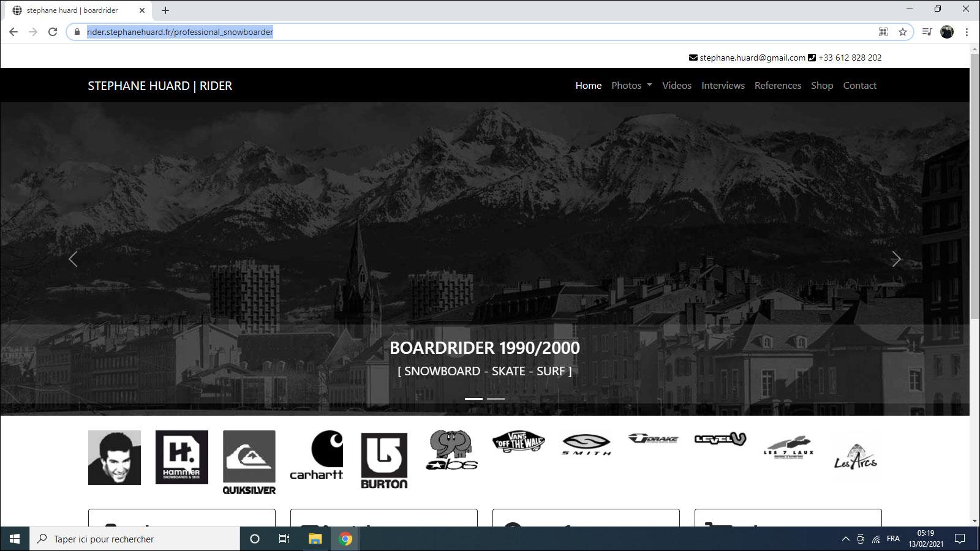Open the Carhartt logo link
This screenshot has height=551, width=980.
click(x=317, y=455)
